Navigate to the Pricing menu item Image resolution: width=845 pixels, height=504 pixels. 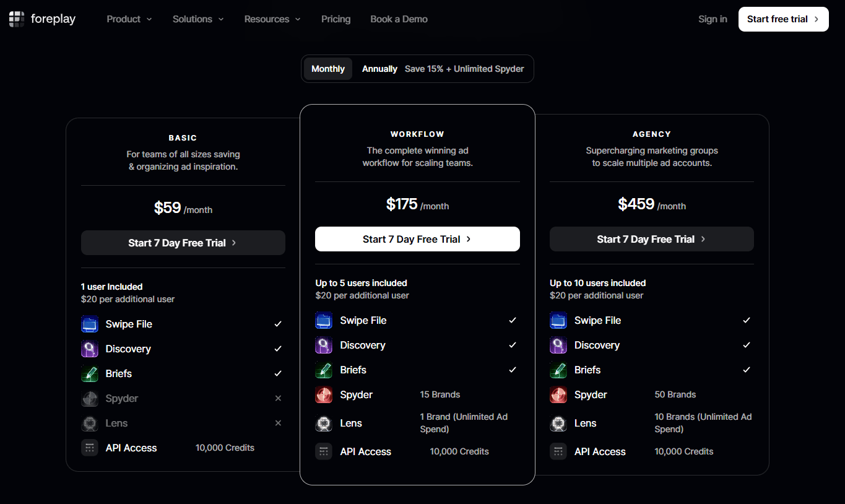coord(336,19)
